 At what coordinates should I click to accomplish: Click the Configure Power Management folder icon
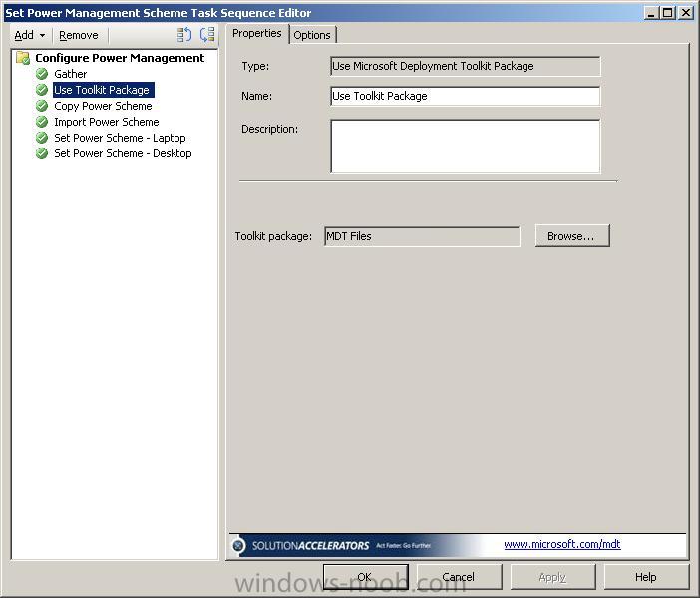tap(23, 58)
